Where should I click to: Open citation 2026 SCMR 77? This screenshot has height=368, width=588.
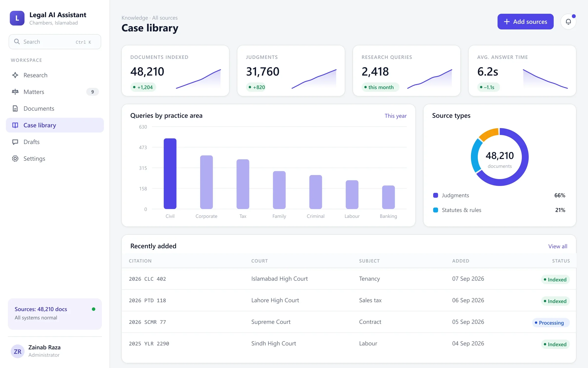click(147, 322)
